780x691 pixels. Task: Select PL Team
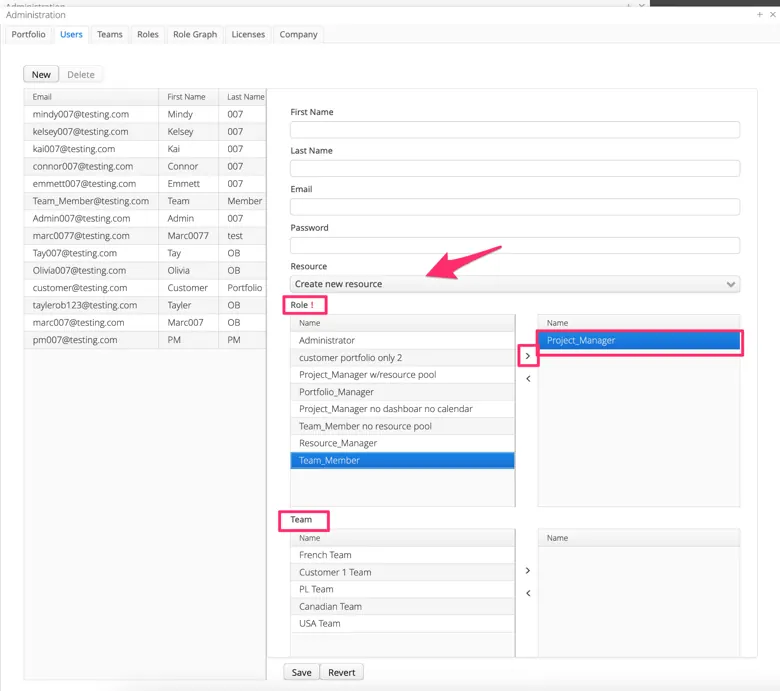[402, 589]
